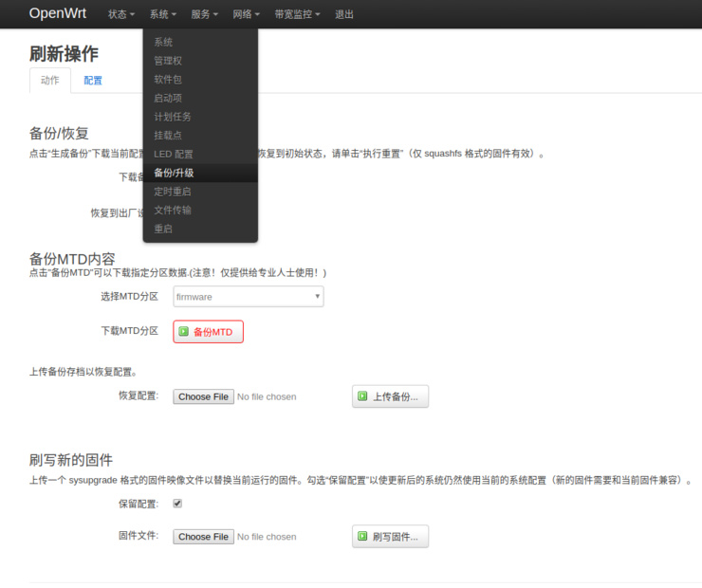Click the 下载MTD分区 label
The height and width of the screenshot is (588, 702).
[129, 331]
